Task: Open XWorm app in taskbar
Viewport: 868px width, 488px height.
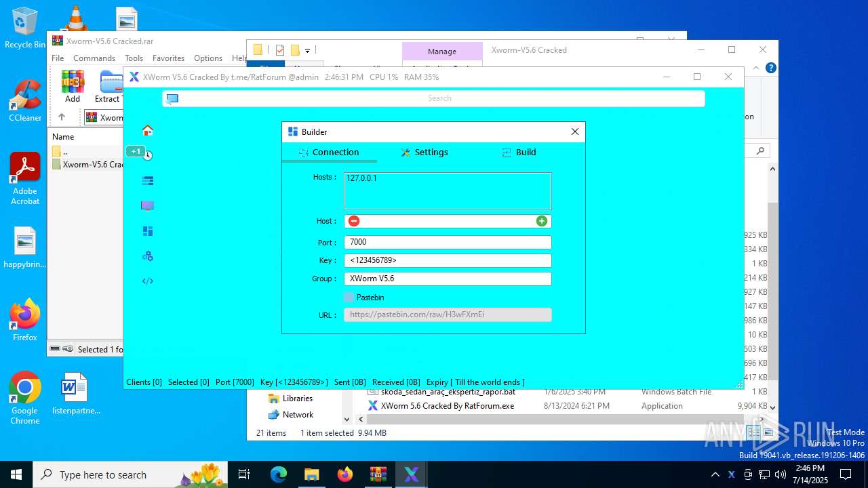Action: point(412,474)
